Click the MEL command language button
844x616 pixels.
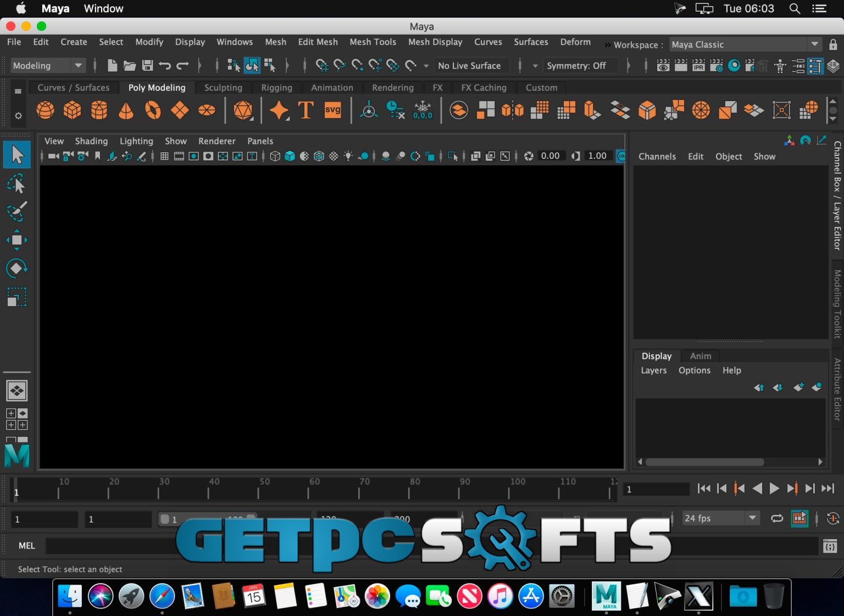(26, 546)
